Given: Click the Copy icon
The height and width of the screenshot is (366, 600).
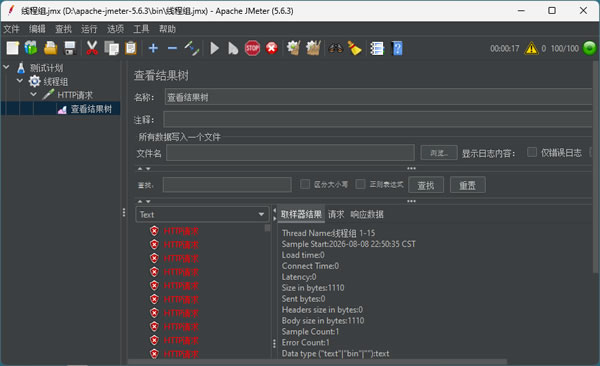Looking at the screenshot, I should coord(111,48).
